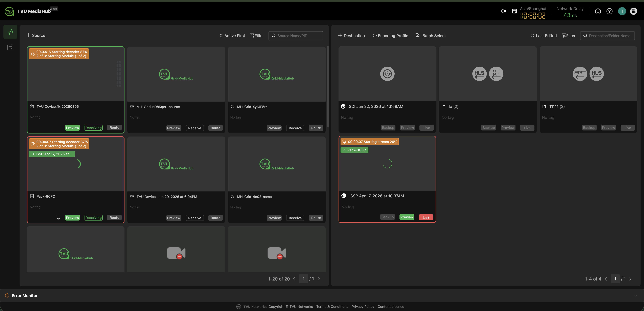Click the settings gear in top bar
This screenshot has width=644, height=311.
pyautogui.click(x=504, y=11)
